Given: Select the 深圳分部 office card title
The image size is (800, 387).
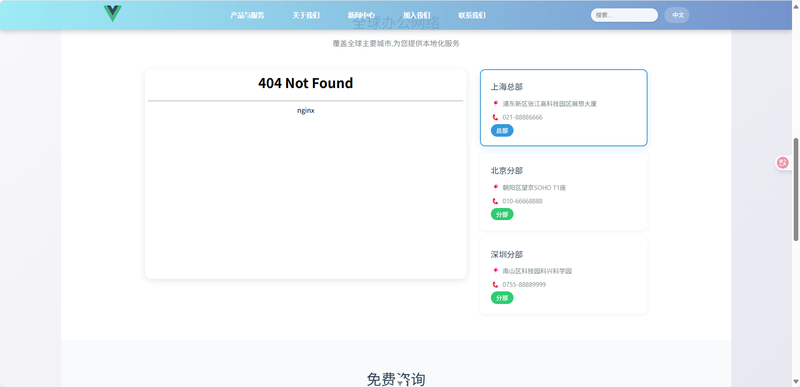Looking at the screenshot, I should coord(507,254).
